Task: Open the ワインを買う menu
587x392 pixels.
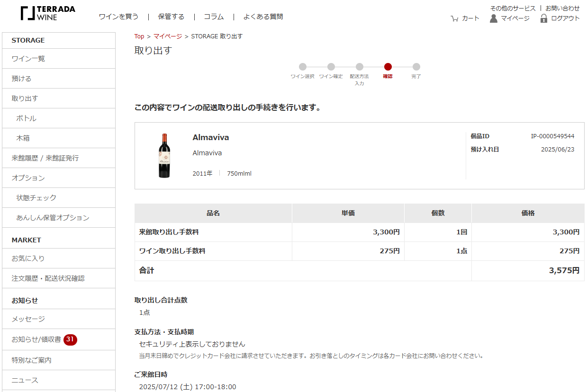Action: point(118,17)
